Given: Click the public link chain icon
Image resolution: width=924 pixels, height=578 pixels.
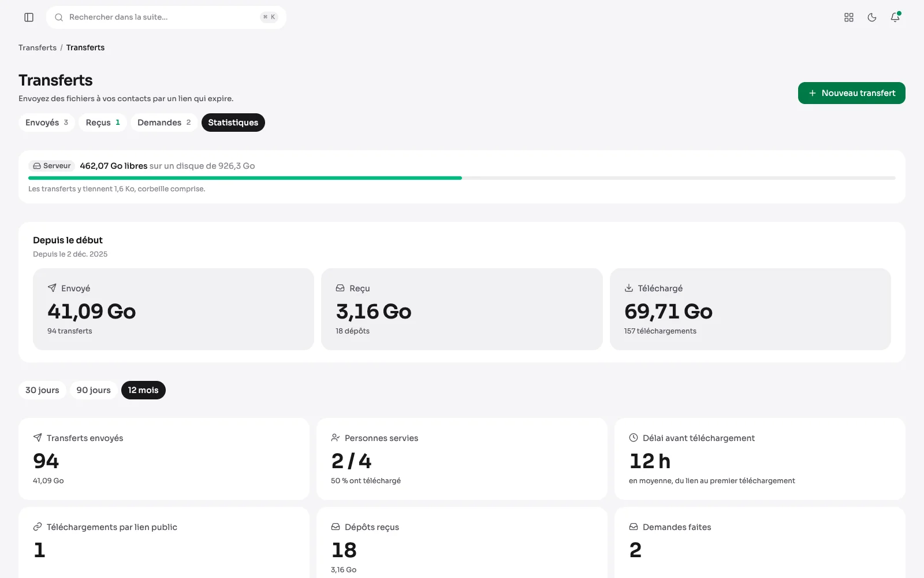Looking at the screenshot, I should pyautogui.click(x=38, y=527).
